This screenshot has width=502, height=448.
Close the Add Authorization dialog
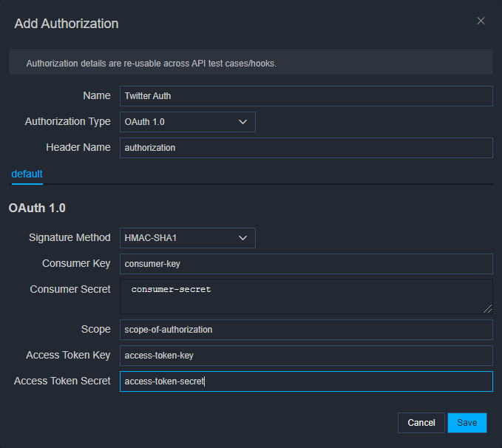(481, 21)
